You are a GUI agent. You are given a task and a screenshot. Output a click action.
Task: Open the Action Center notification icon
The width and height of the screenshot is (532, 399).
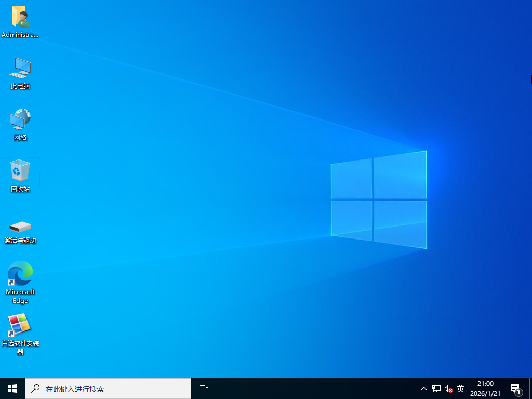pyautogui.click(x=515, y=389)
